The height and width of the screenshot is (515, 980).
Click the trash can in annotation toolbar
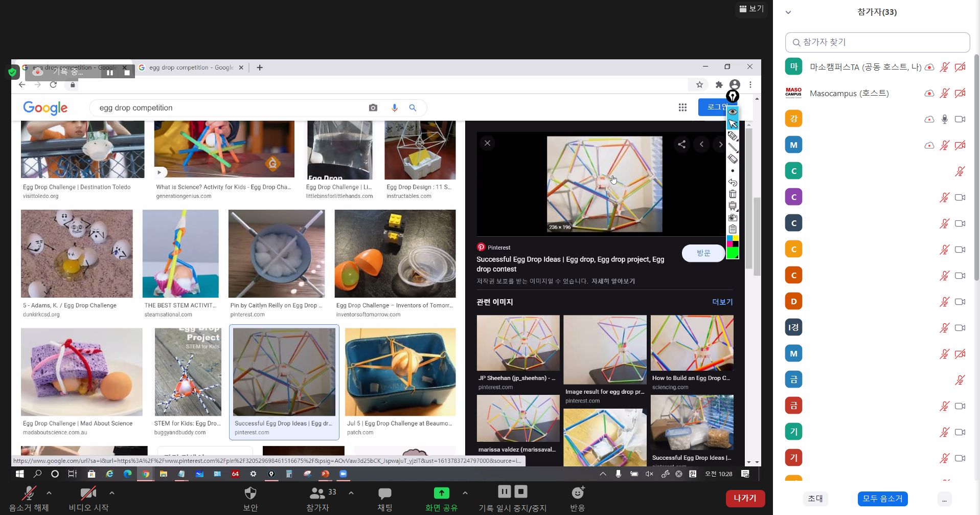click(733, 194)
